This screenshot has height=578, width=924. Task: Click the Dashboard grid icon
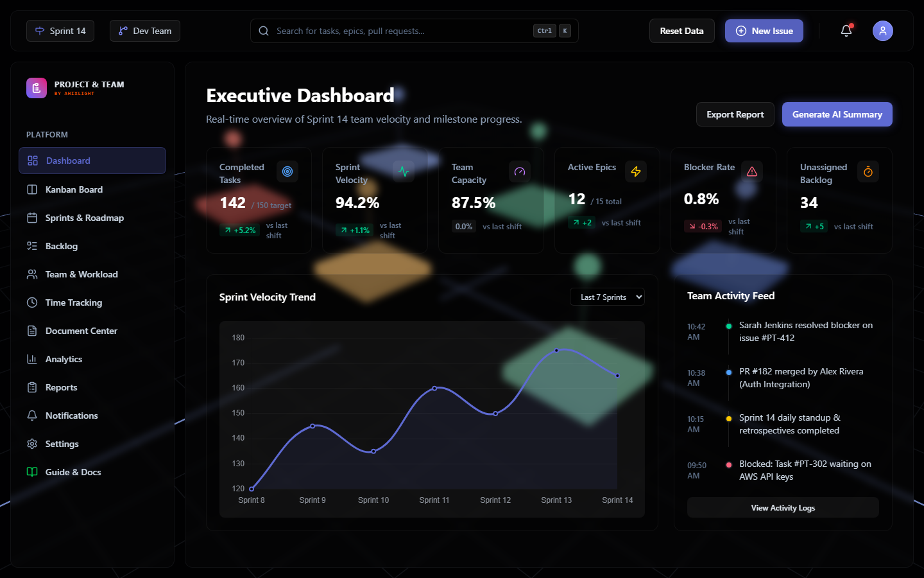coord(33,161)
